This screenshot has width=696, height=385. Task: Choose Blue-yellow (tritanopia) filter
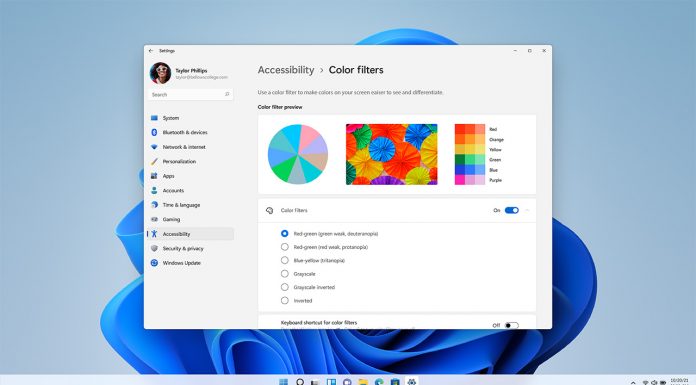[285, 260]
